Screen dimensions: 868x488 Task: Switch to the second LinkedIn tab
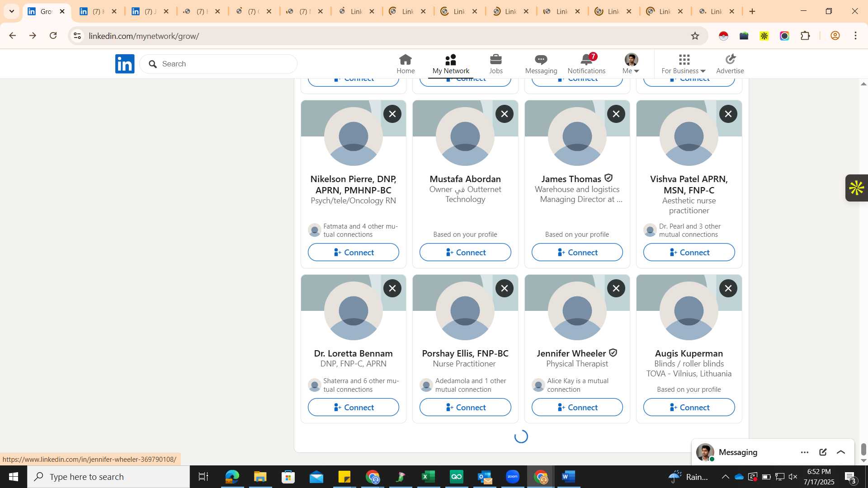pyautogui.click(x=98, y=11)
